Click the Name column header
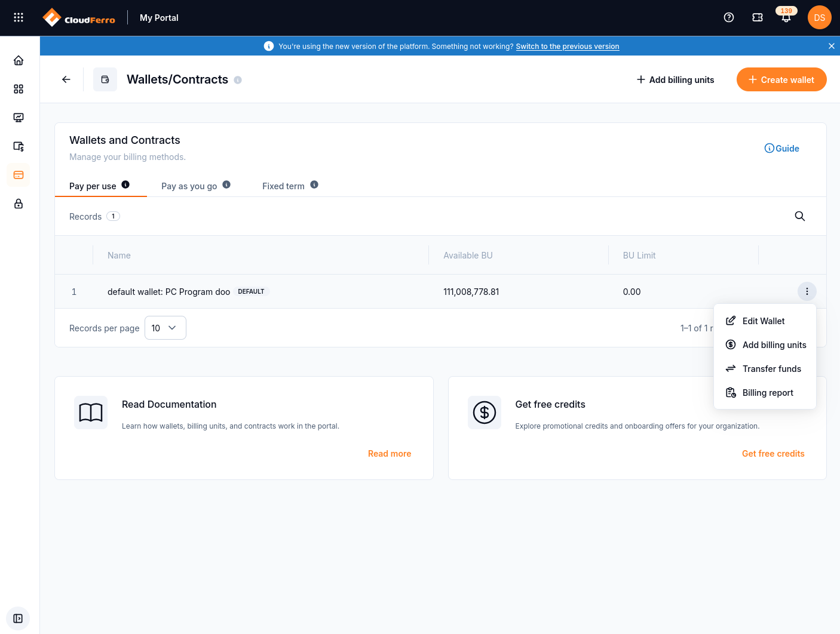The height and width of the screenshot is (634, 840). (x=119, y=256)
